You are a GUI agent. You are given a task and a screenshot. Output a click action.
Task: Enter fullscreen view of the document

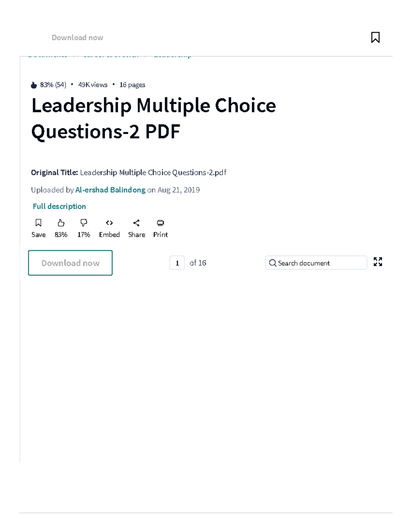378,262
